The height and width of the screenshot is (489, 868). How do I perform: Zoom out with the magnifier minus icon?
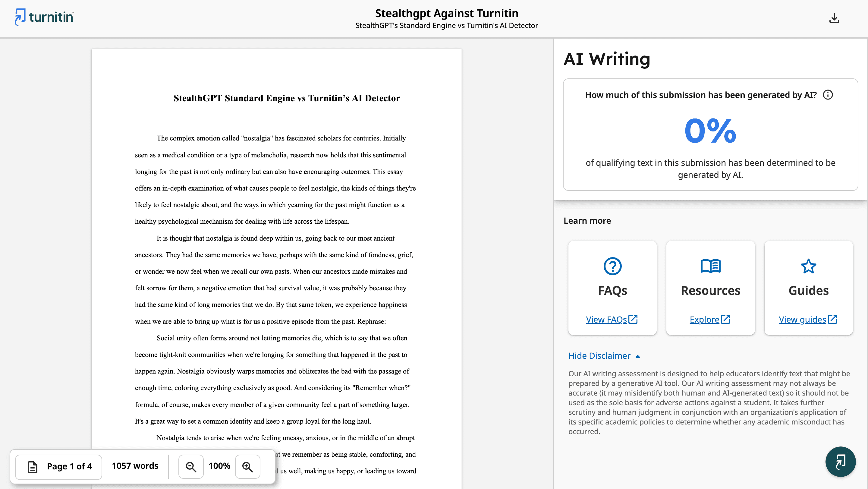[191, 467]
